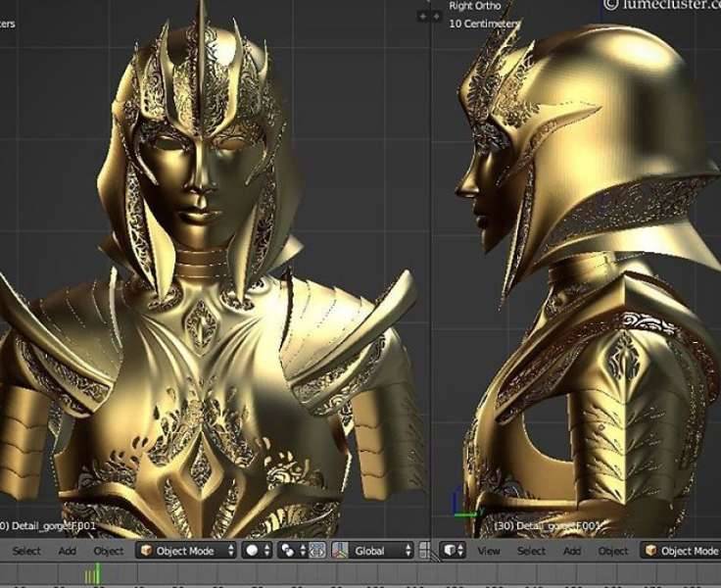Open the editor type cube icon
The image size is (721, 588).
pos(455,551)
